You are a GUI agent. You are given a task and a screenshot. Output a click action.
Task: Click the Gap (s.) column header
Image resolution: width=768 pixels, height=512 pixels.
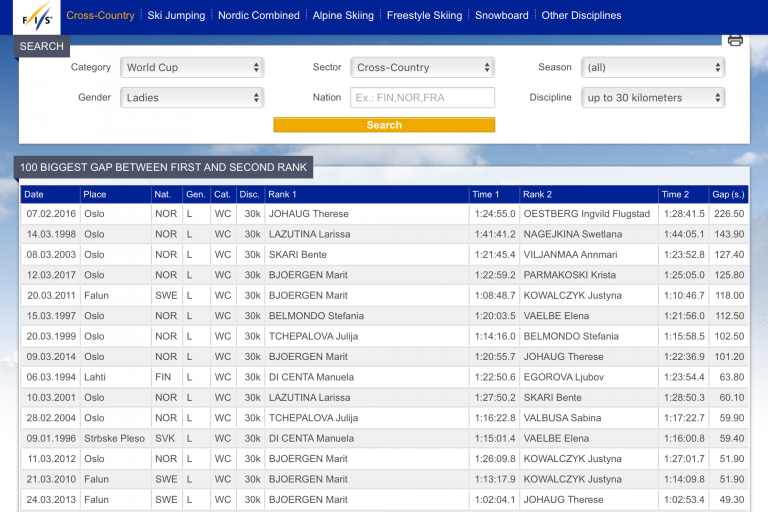727,194
